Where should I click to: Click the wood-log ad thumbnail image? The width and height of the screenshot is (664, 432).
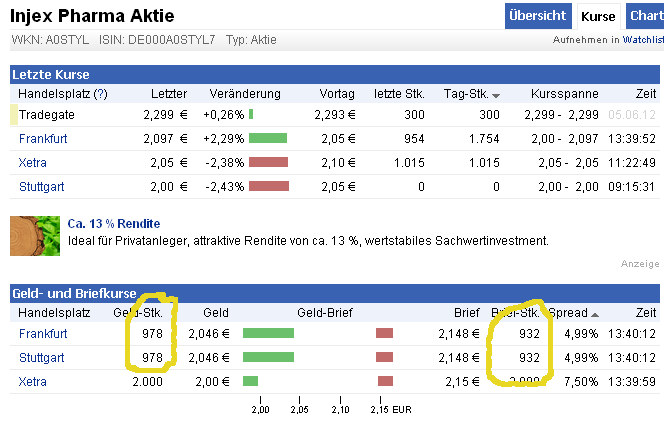pos(34,234)
